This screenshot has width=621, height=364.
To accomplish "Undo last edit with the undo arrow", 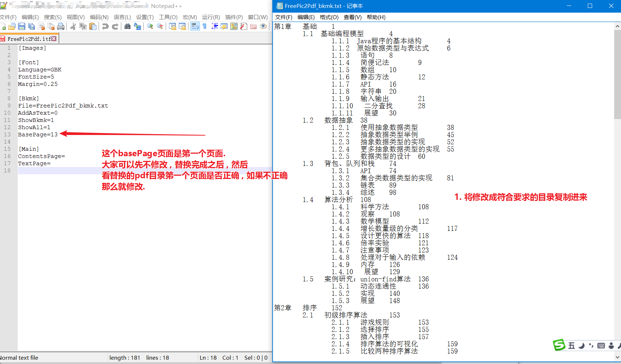I will 105,26.
